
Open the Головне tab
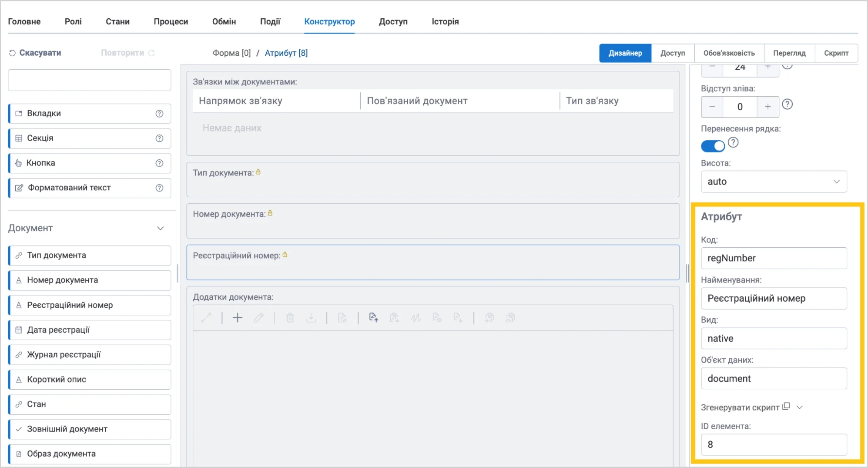(x=24, y=21)
